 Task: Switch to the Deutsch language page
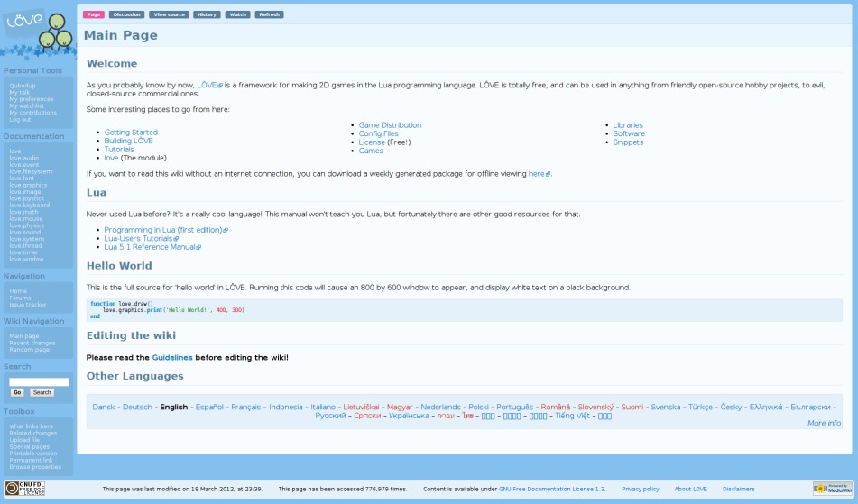point(137,408)
